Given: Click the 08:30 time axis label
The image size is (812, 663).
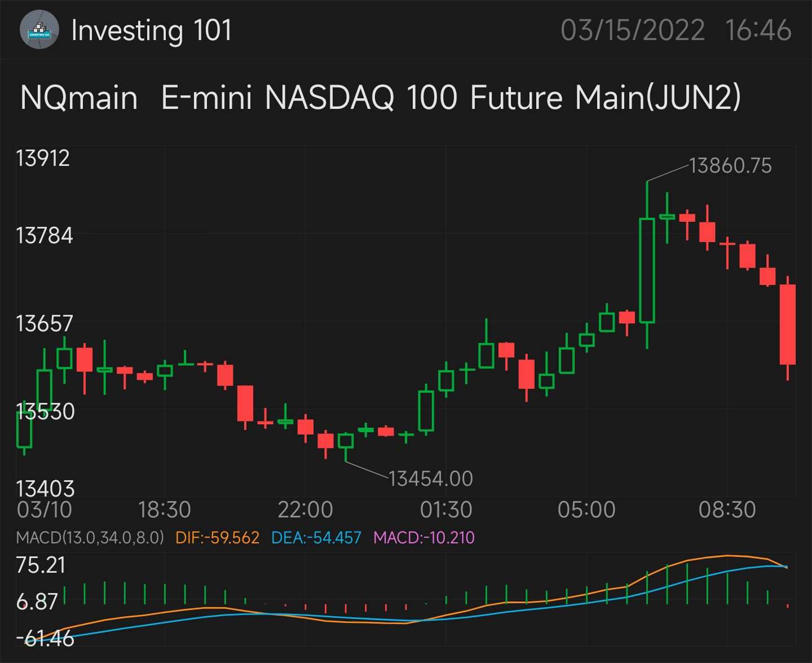Looking at the screenshot, I should point(727,510).
